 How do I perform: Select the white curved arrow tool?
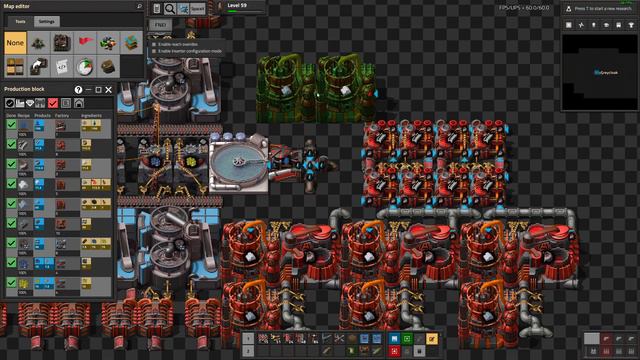38,67
